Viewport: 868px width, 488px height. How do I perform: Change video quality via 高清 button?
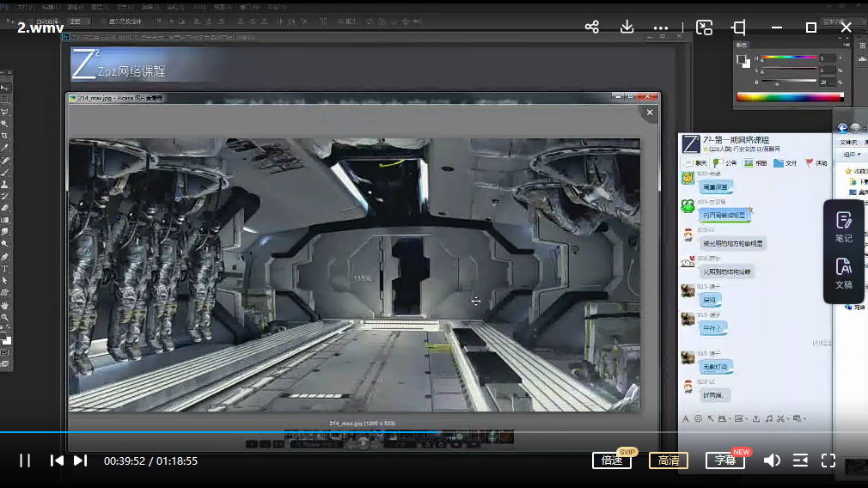tap(668, 461)
